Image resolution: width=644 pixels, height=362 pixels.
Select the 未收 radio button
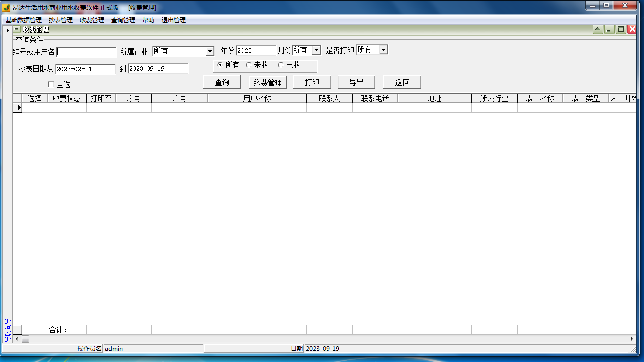point(249,65)
